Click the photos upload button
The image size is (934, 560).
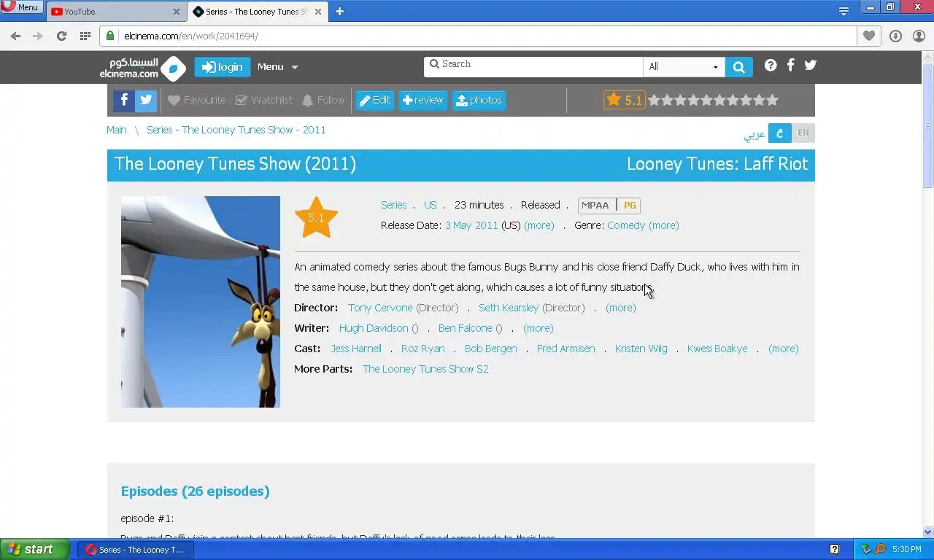(479, 100)
